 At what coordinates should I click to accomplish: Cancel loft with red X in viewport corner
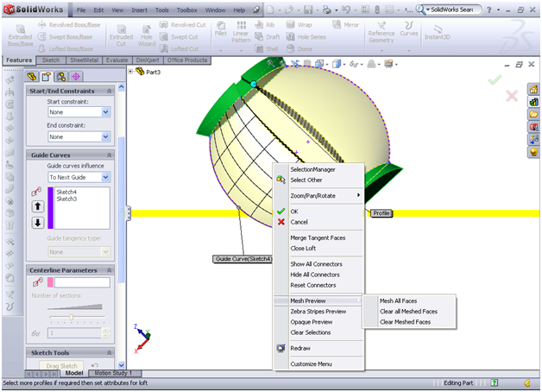512,96
